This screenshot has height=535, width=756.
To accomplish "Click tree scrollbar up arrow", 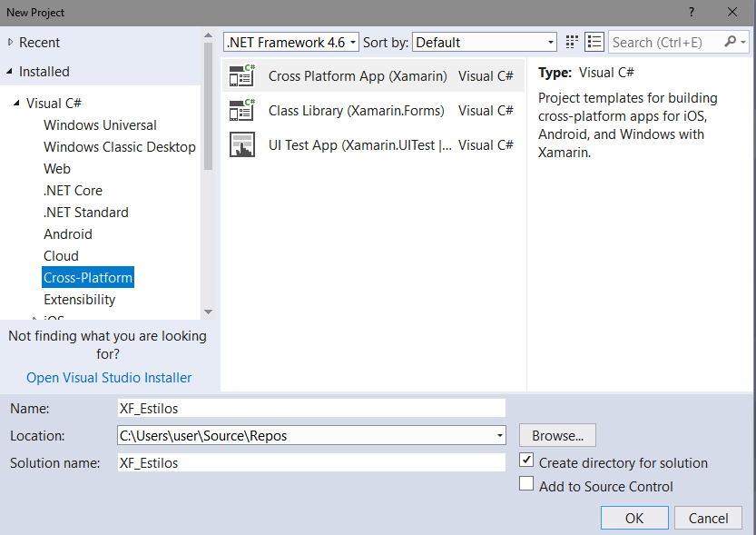I will click(x=209, y=35).
